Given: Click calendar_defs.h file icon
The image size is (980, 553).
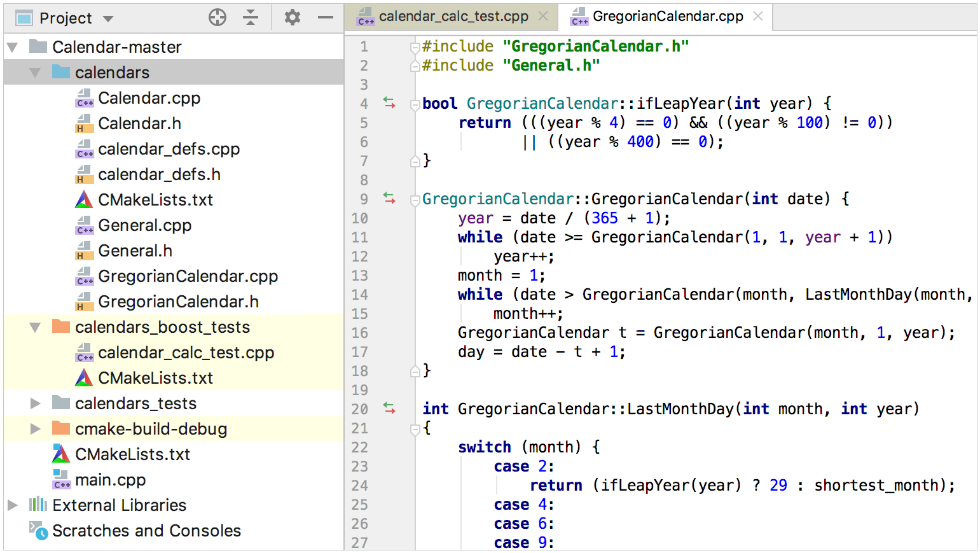Looking at the screenshot, I should [x=84, y=174].
